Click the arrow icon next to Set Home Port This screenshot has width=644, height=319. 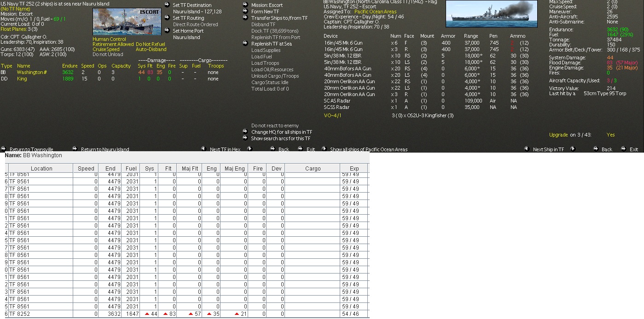point(167,30)
